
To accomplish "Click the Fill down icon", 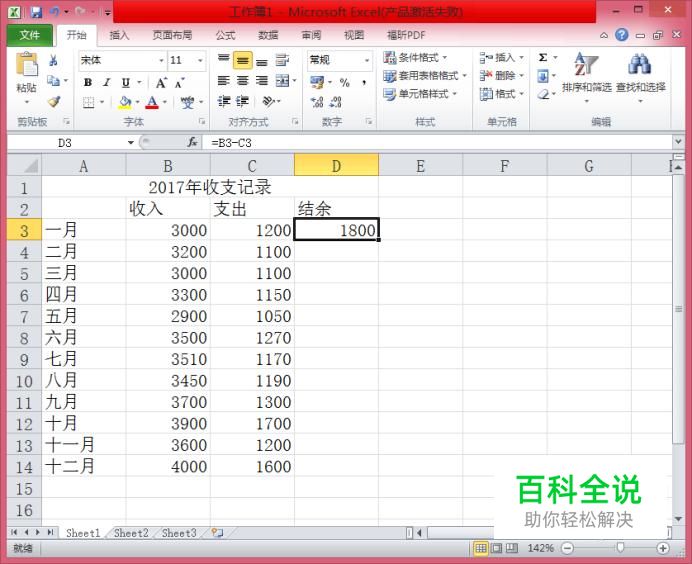I will 543,76.
